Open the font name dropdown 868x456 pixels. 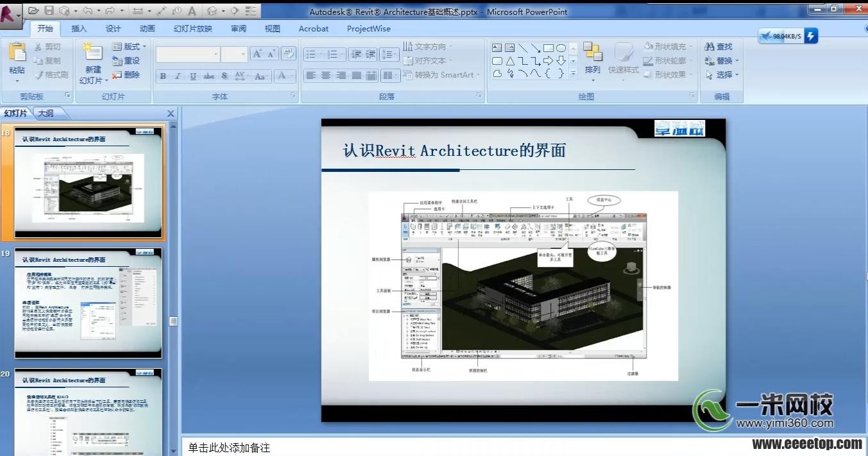tap(216, 55)
